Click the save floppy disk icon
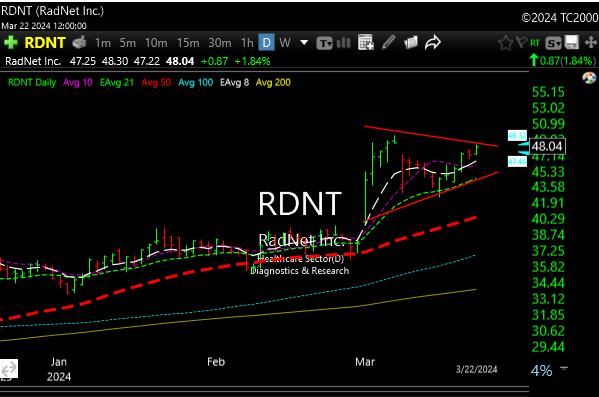Screen dimensions: 599x397 coord(572,42)
